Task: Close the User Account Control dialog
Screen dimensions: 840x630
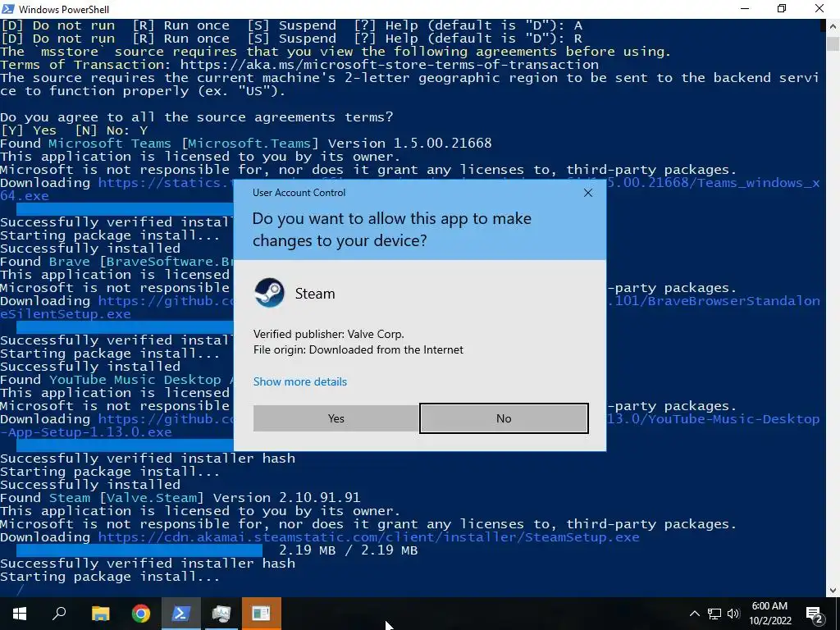Action: (587, 193)
